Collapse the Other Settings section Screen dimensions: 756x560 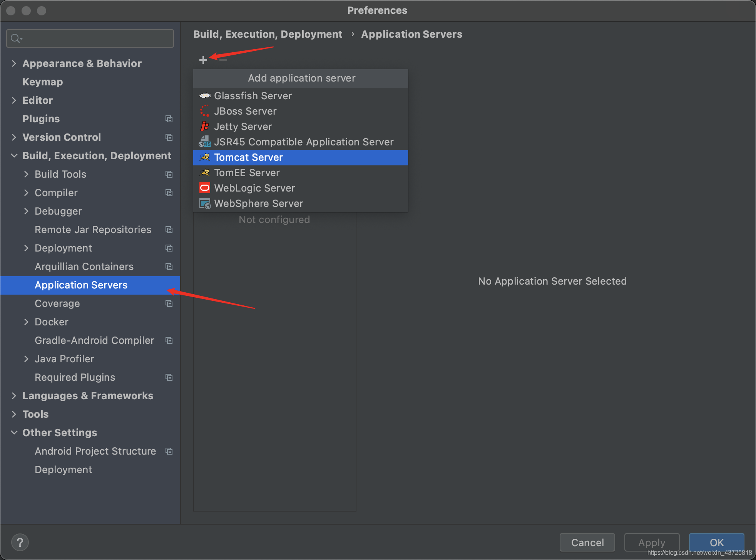tap(14, 433)
